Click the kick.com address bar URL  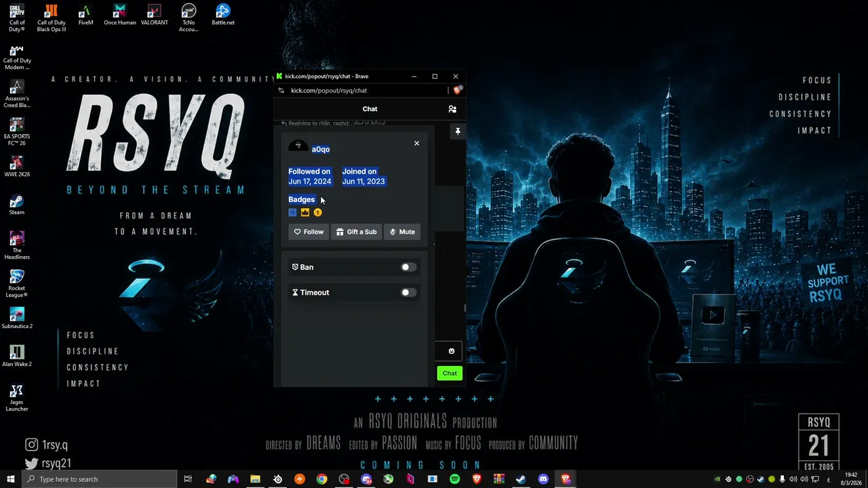(x=329, y=90)
